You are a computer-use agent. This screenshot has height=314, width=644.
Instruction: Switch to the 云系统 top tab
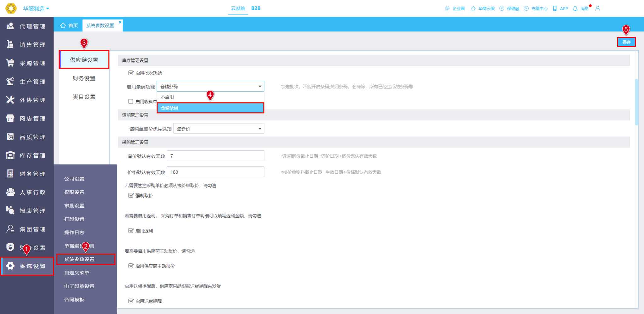point(238,8)
